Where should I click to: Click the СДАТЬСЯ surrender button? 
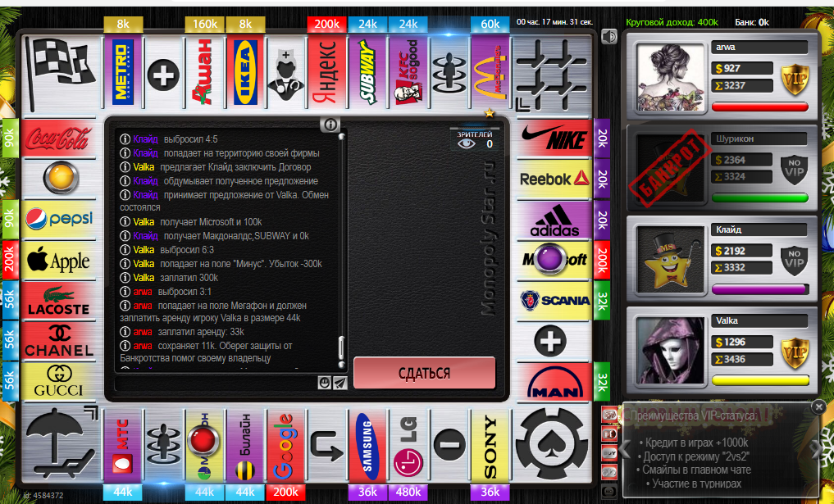tap(425, 373)
